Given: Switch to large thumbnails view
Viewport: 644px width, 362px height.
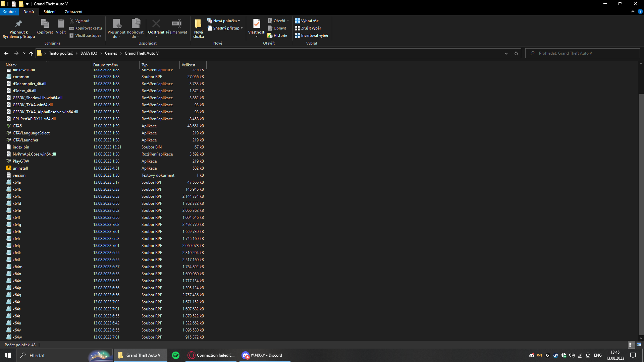Looking at the screenshot, I should 639,345.
